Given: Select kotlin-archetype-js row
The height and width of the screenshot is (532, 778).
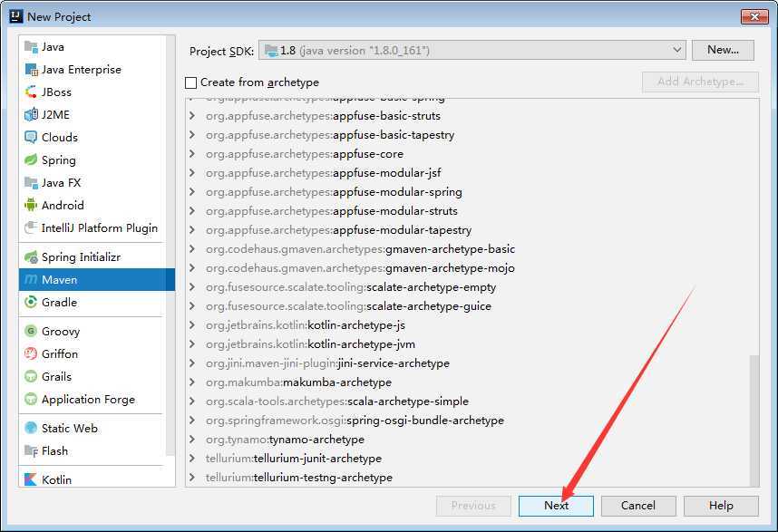Looking at the screenshot, I should (467, 325).
